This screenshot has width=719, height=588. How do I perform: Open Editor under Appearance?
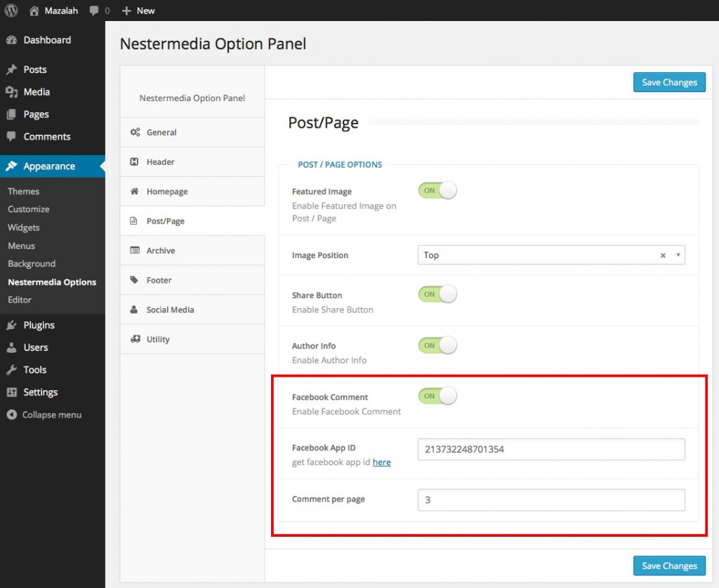click(x=20, y=300)
